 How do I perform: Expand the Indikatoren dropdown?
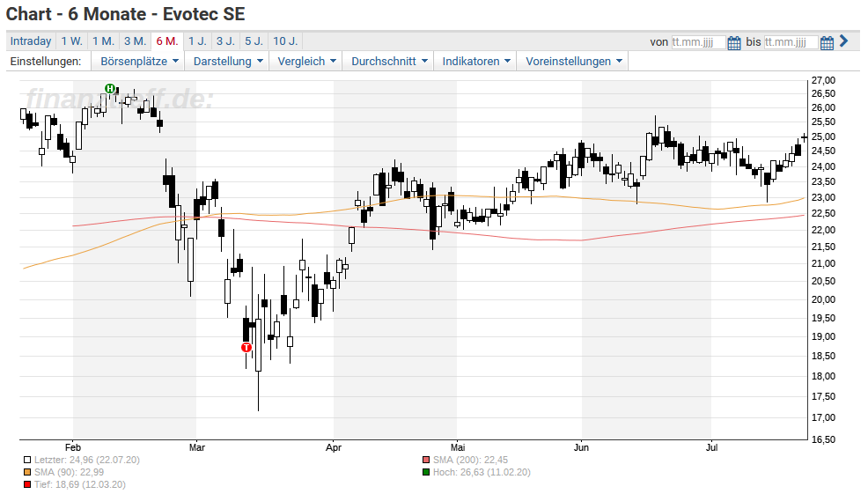[x=475, y=62]
